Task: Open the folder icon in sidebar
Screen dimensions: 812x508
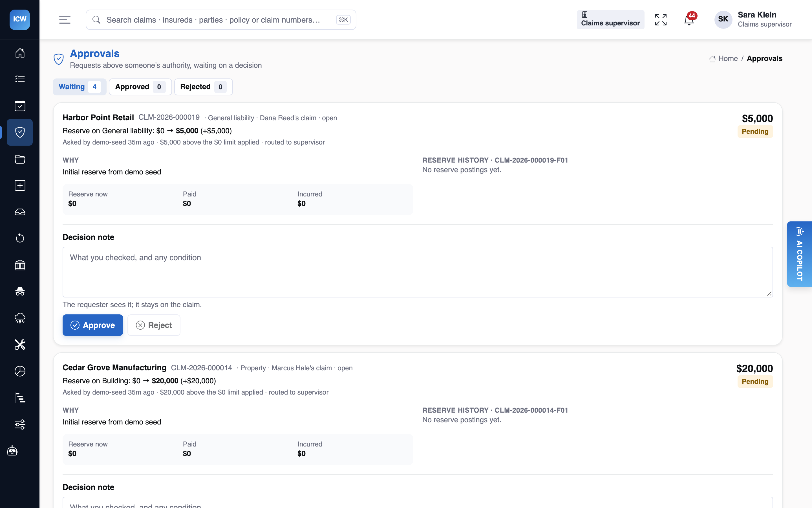Action: 20,159
